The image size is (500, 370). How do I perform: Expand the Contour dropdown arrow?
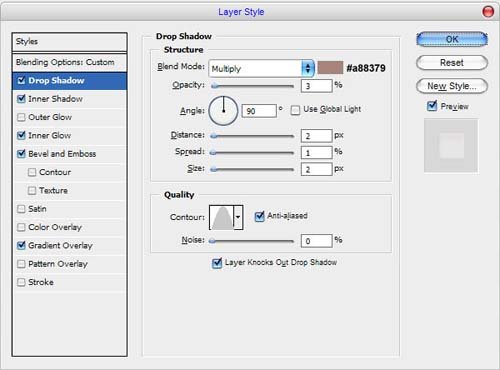click(238, 217)
